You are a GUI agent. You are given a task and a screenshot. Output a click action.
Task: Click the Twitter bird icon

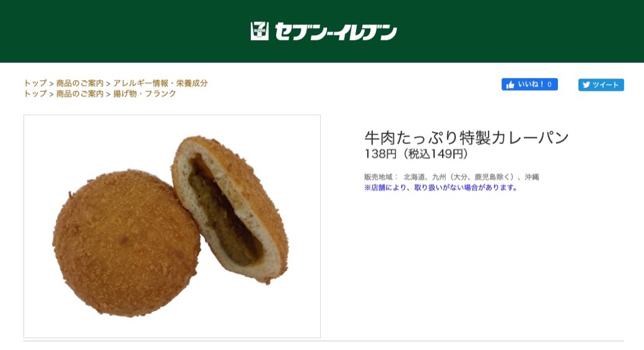click(586, 85)
